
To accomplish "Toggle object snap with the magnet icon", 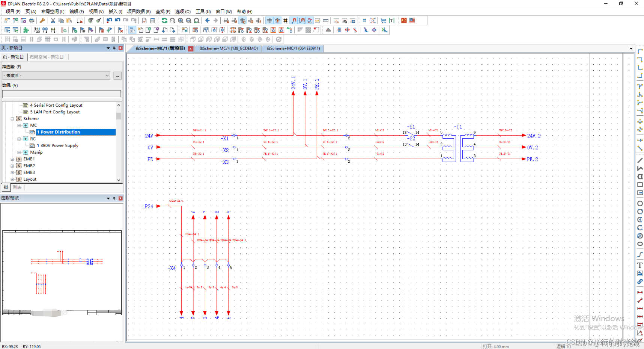I will point(294,21).
